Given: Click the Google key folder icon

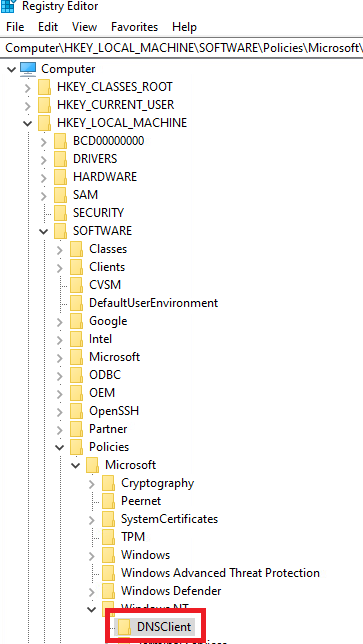Looking at the screenshot, I should point(76,321).
